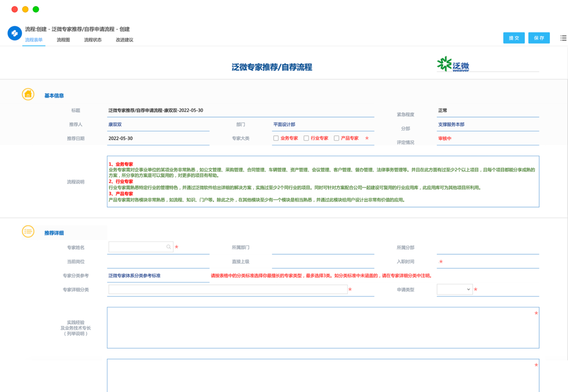Tick the 行业专家 checkbox
568x392 pixels.
click(306, 139)
